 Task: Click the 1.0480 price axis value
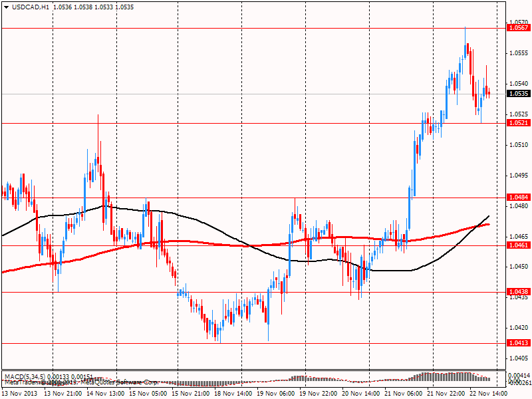coord(519,205)
